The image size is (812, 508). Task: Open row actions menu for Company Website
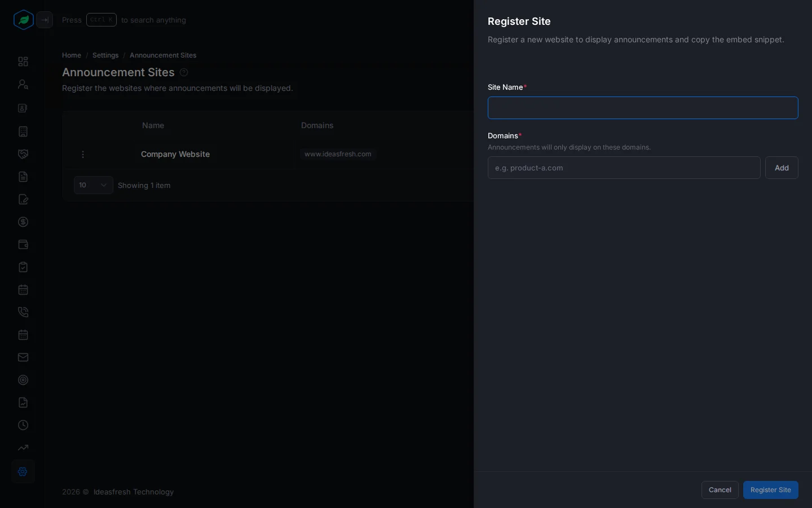coord(83,155)
